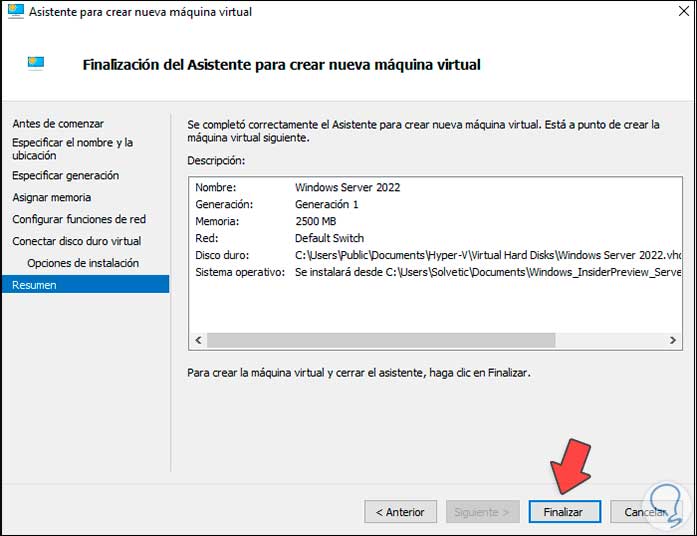The width and height of the screenshot is (697, 536).
Task: Open Opciones de instalación step
Action: [83, 263]
